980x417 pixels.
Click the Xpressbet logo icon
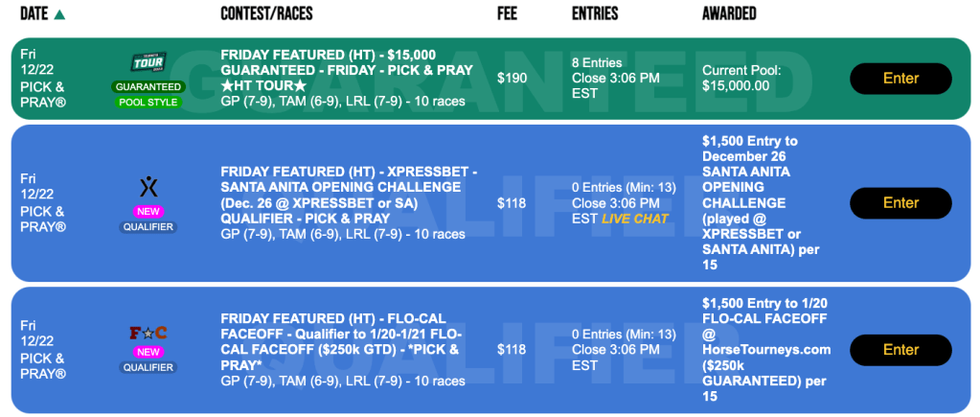[x=148, y=185]
